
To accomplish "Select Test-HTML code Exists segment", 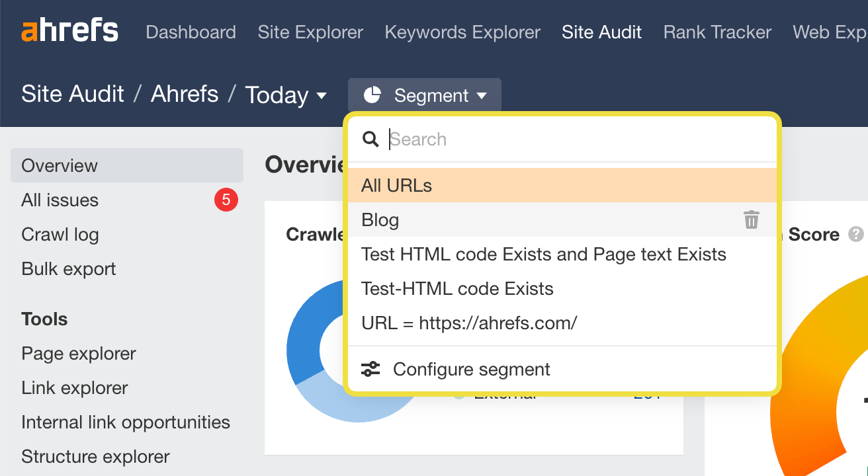I will (x=562, y=288).
